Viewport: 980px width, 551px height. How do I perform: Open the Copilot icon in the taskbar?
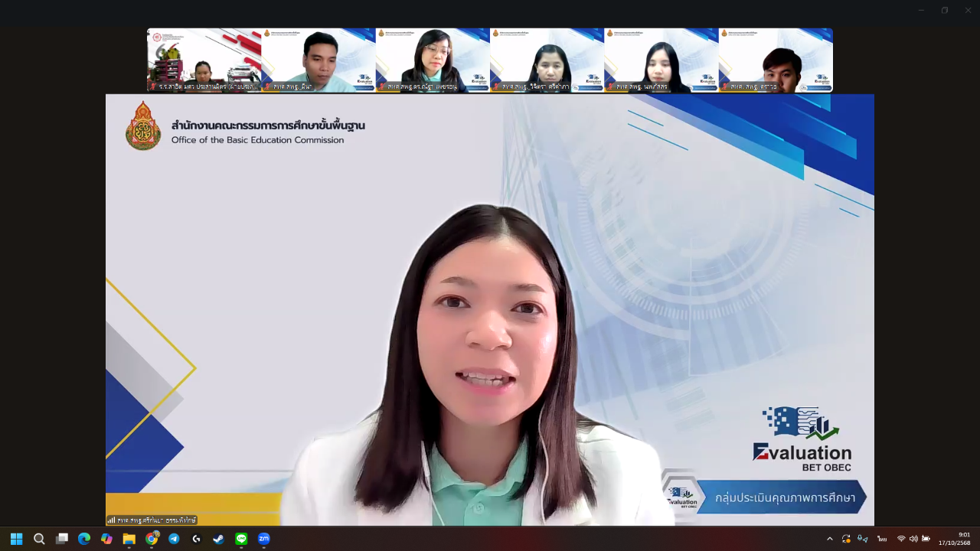[x=106, y=539]
